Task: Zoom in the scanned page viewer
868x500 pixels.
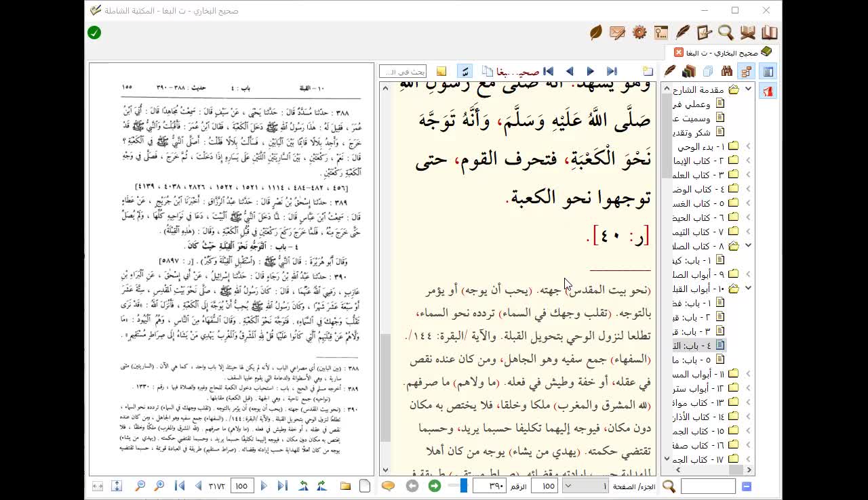Action: point(159,486)
